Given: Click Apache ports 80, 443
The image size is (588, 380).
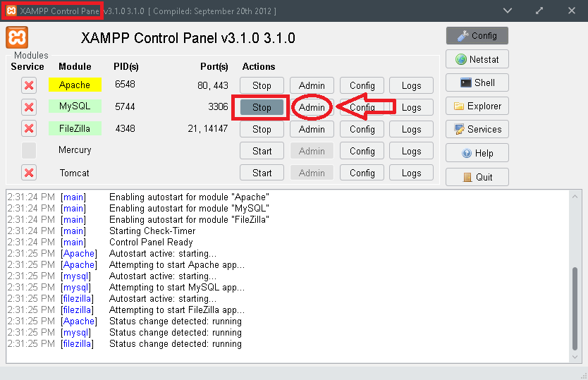Looking at the screenshot, I should pos(213,85).
